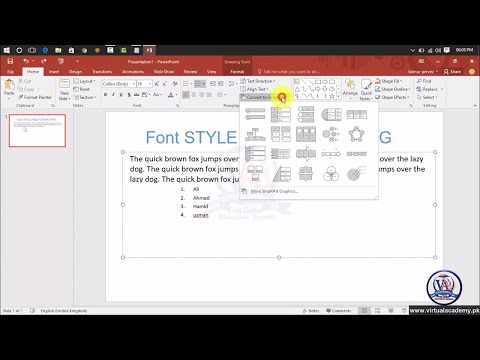
Task: Switch to the Transitions tab
Action: point(102,71)
